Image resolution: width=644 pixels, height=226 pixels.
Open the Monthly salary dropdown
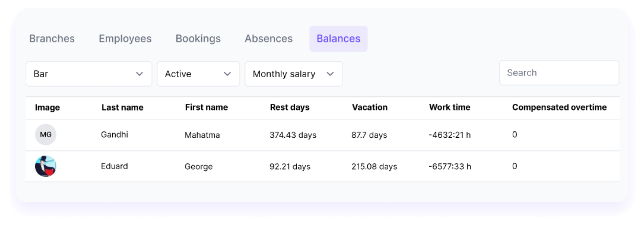(293, 74)
